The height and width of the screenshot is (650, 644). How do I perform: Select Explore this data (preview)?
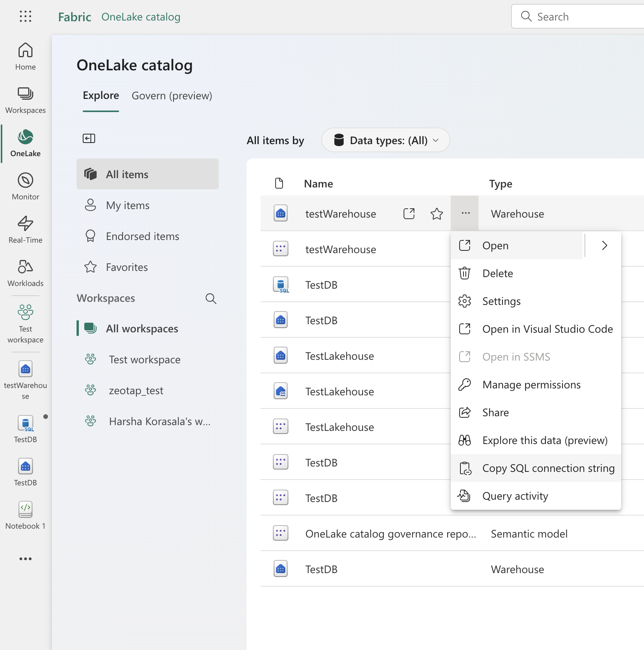tap(536, 440)
